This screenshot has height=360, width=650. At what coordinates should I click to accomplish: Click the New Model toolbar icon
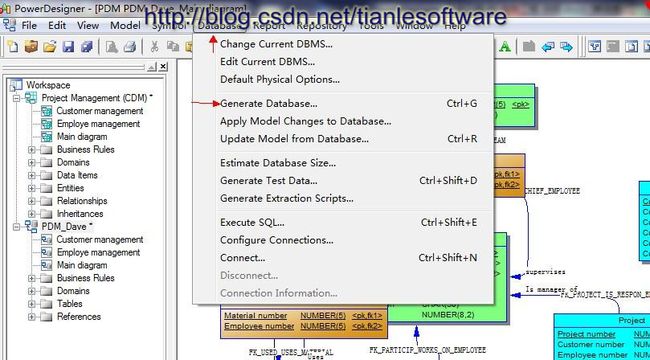tap(13, 46)
